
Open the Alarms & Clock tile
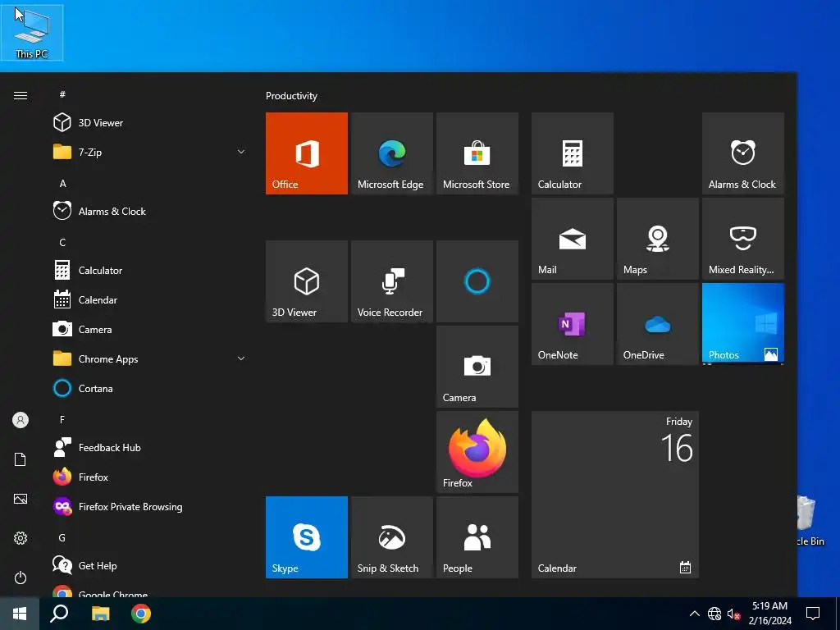743,153
